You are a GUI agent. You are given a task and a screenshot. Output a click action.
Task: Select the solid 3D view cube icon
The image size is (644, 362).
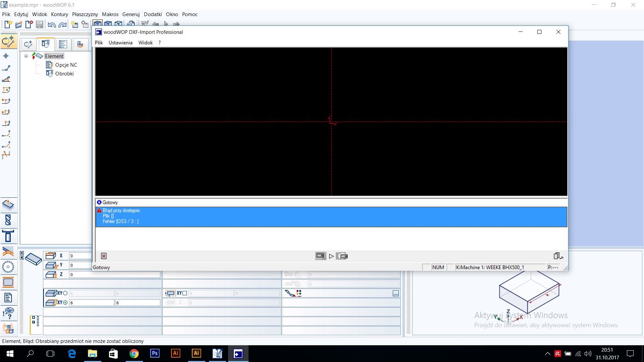coord(98,24)
